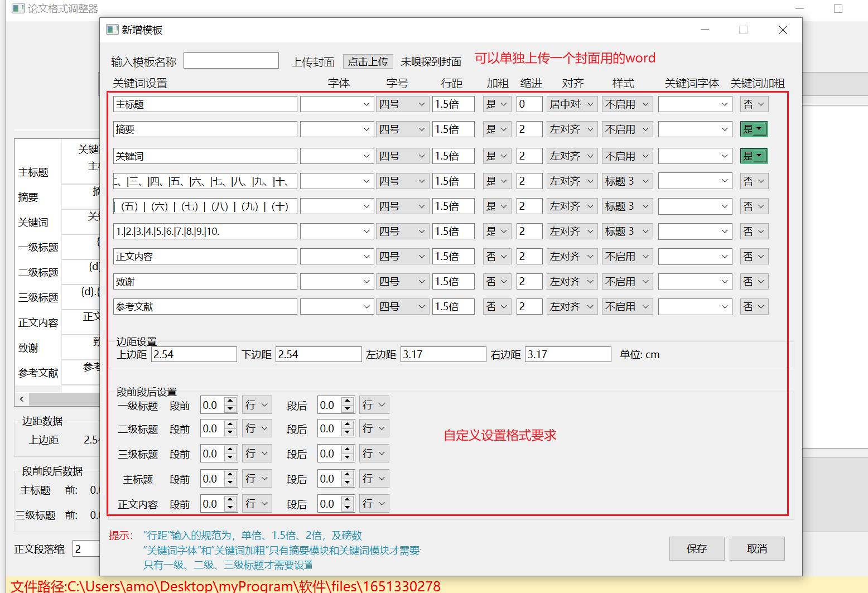
Task: Save the template with 保存 button
Action: click(x=697, y=549)
